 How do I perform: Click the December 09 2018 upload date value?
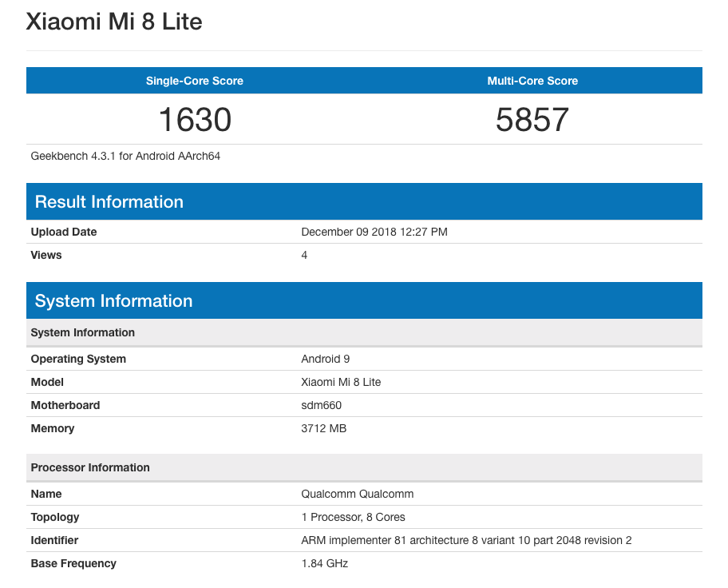374,232
